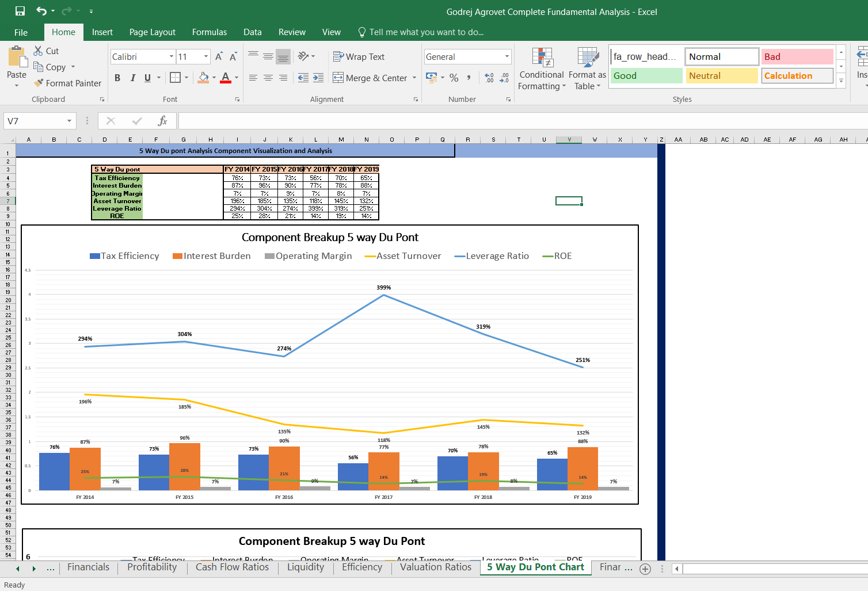868x591 pixels.
Task: Toggle Italic formatting
Action: 133,78
